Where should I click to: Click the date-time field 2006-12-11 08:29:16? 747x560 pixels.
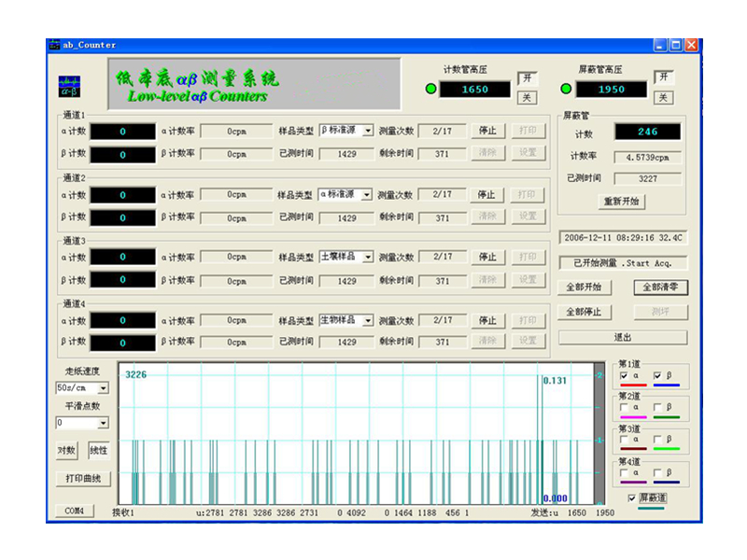pos(623,238)
